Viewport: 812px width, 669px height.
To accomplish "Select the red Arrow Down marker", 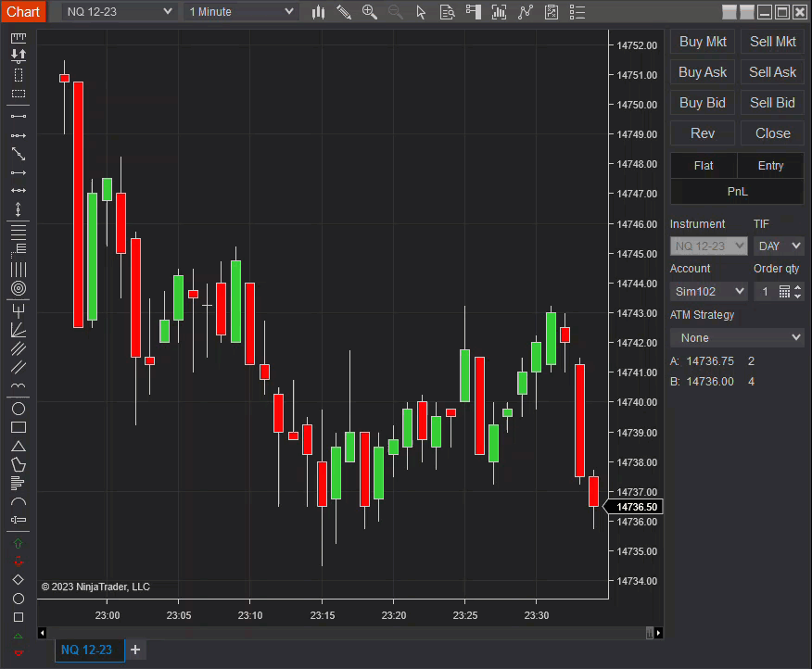I will point(19,562).
